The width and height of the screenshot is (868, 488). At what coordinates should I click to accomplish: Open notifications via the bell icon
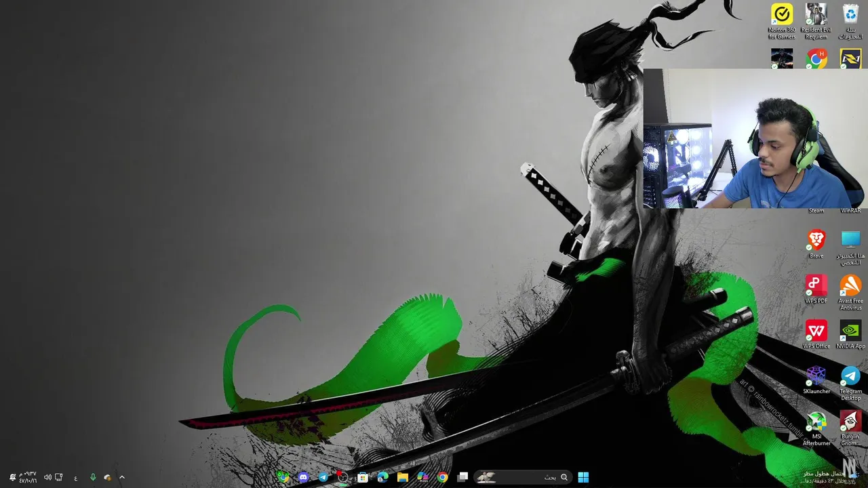[12, 477]
